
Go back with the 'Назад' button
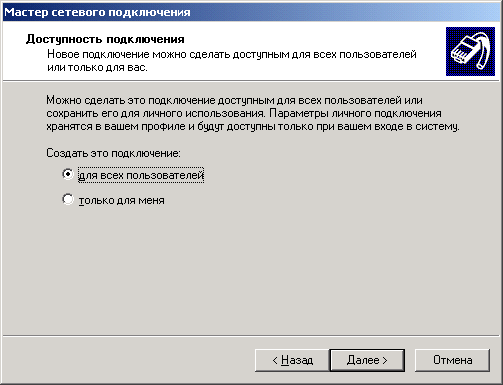292,360
